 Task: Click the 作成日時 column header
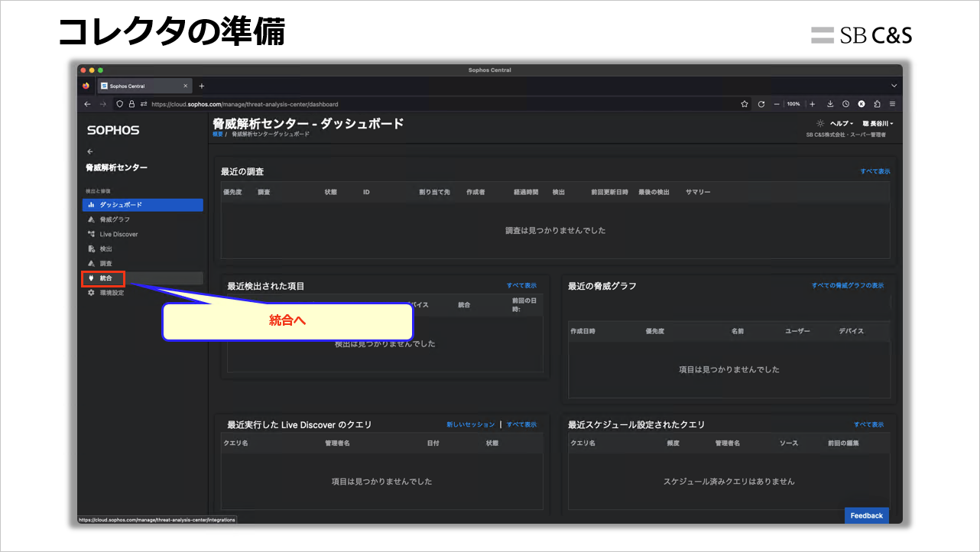click(583, 331)
